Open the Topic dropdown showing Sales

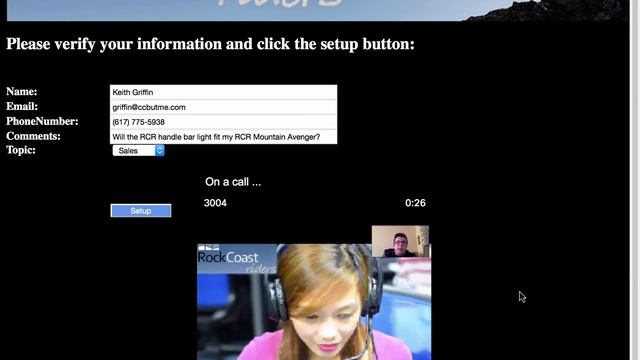click(138, 151)
